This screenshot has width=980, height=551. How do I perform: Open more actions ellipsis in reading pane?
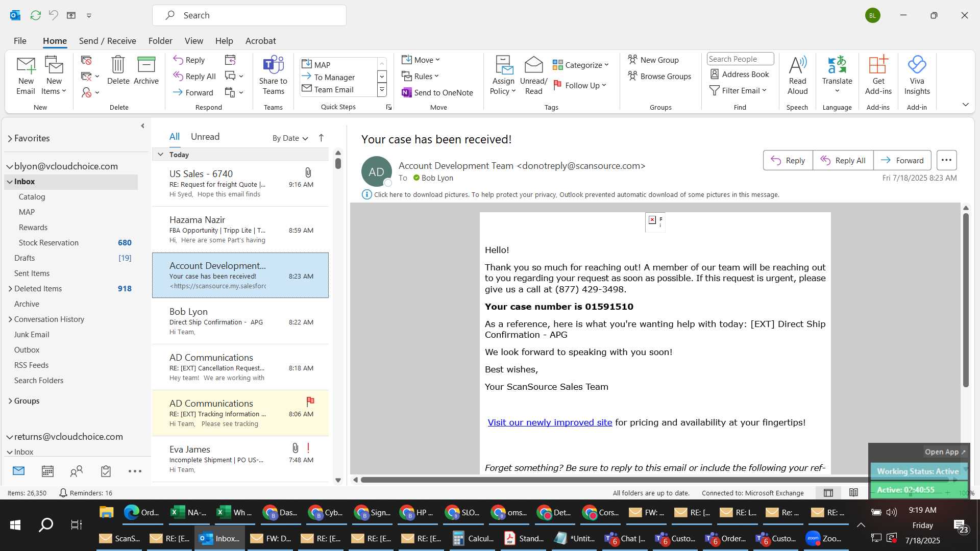(x=946, y=160)
